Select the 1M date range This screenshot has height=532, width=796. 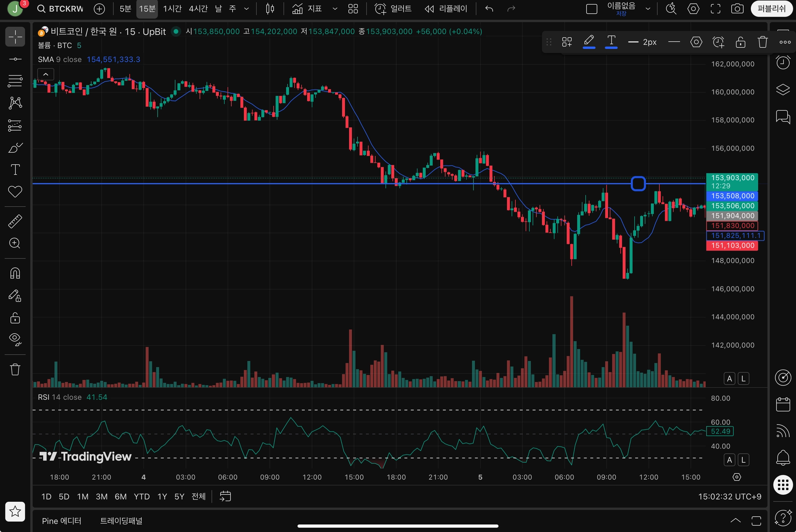[x=83, y=496]
